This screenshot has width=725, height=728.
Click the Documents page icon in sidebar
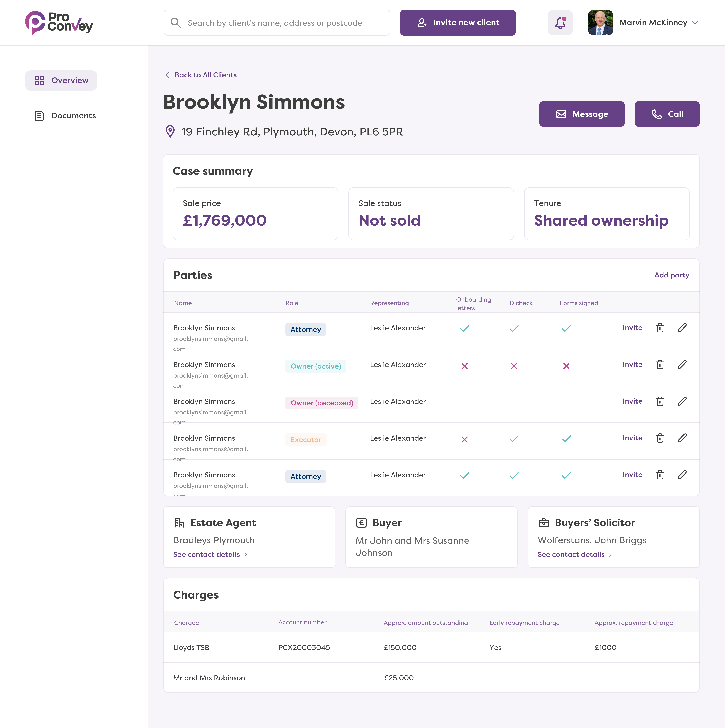click(x=39, y=116)
